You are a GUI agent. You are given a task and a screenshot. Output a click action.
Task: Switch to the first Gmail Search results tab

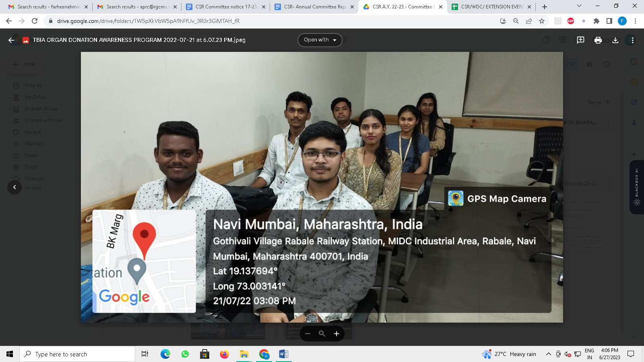pyautogui.click(x=48, y=7)
